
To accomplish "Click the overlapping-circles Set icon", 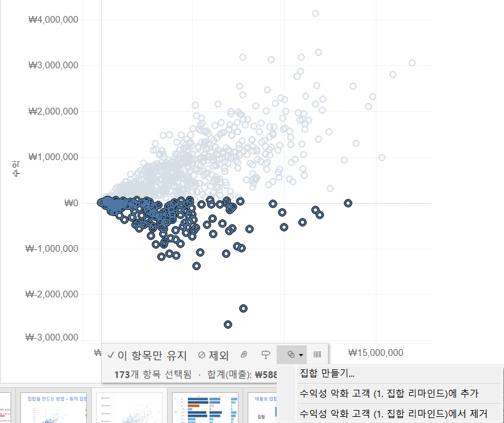I will point(291,355).
